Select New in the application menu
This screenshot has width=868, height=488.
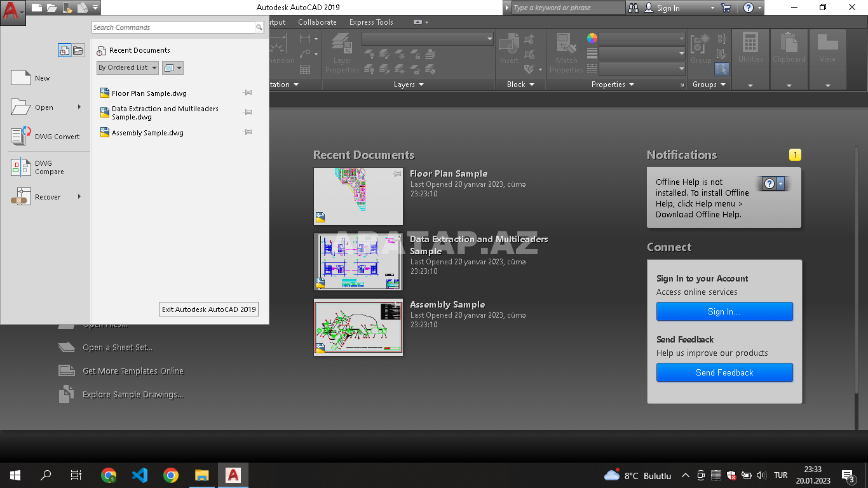(46, 78)
